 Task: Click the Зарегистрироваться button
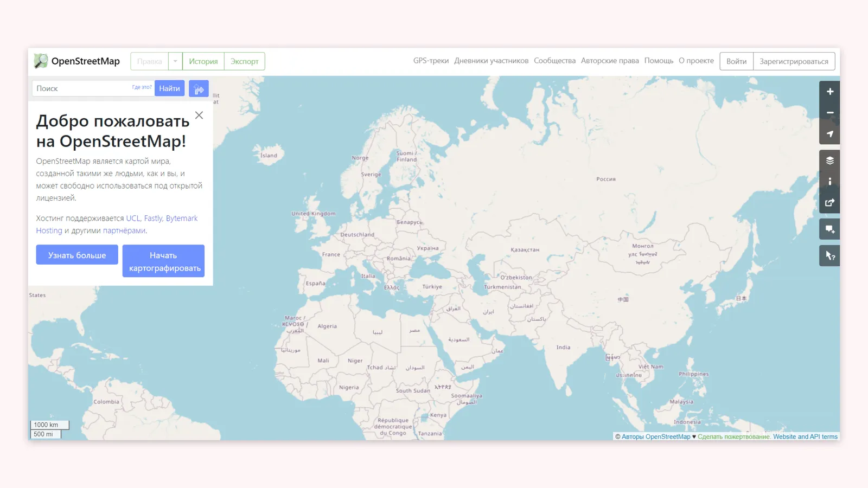point(794,61)
